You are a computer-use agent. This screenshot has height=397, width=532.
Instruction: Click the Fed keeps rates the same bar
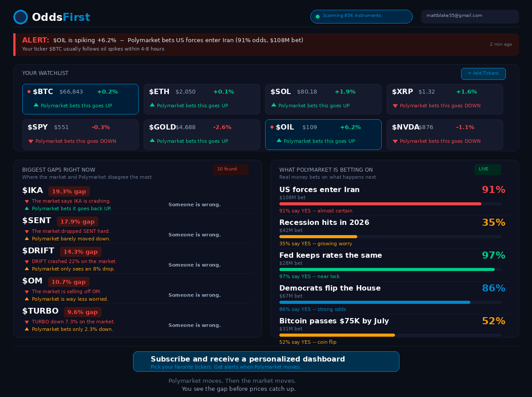coord(390,270)
